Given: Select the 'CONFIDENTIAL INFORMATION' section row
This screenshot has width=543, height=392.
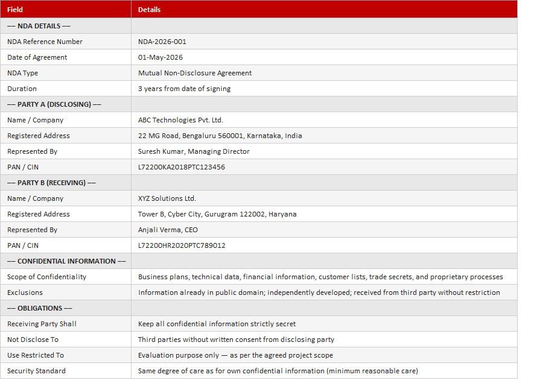Looking at the screenshot, I should (259, 261).
